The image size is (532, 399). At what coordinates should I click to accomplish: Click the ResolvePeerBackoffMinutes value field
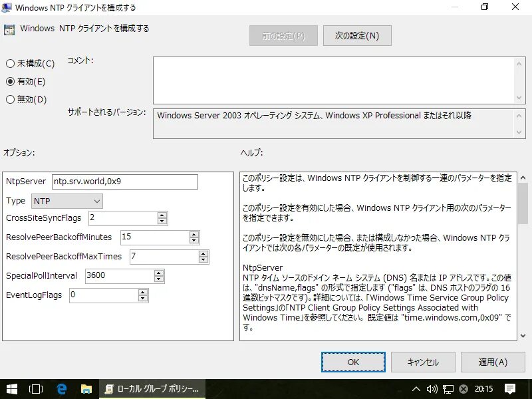[155, 237]
